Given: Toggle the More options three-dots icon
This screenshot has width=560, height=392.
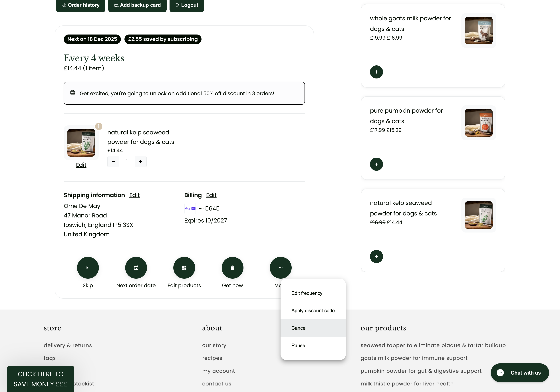Looking at the screenshot, I should point(281,268).
